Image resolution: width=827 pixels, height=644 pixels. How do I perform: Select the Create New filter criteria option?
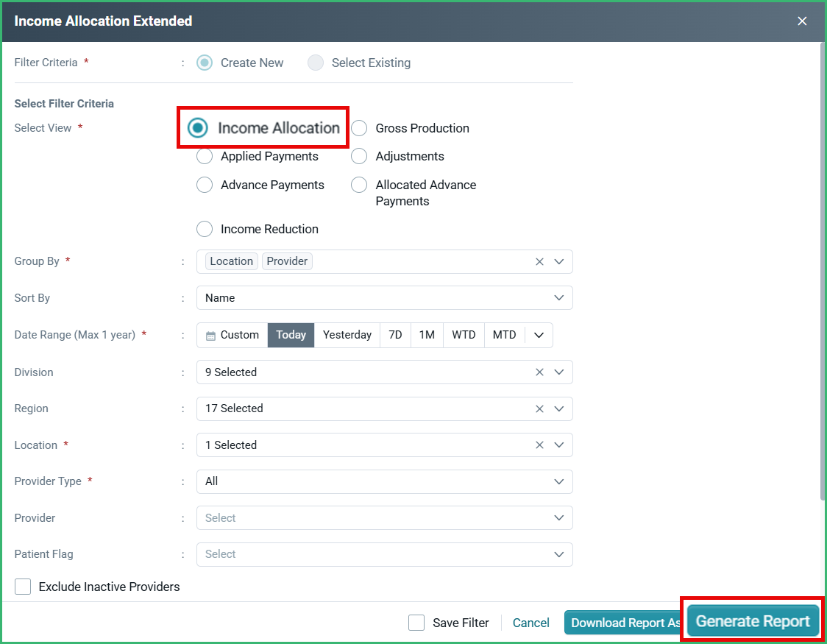pos(204,63)
